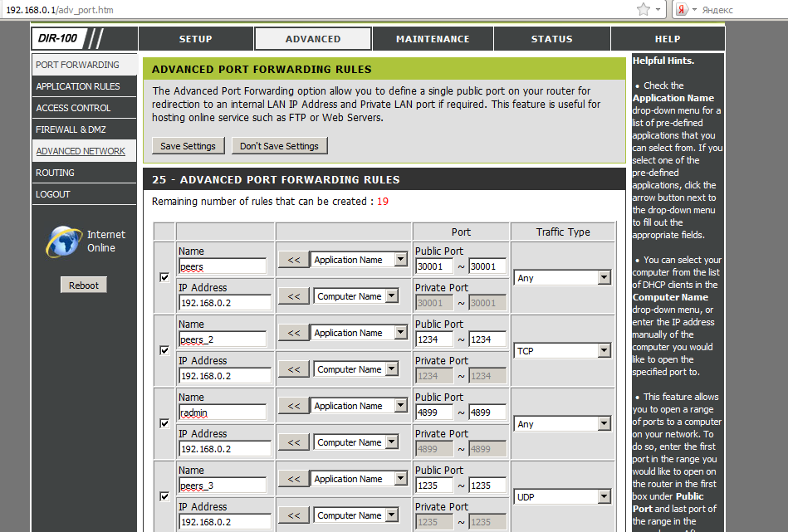Image resolution: width=788 pixels, height=532 pixels.
Task: Open Firewall & DMZ in the sidebar
Action: pyautogui.click(x=71, y=129)
